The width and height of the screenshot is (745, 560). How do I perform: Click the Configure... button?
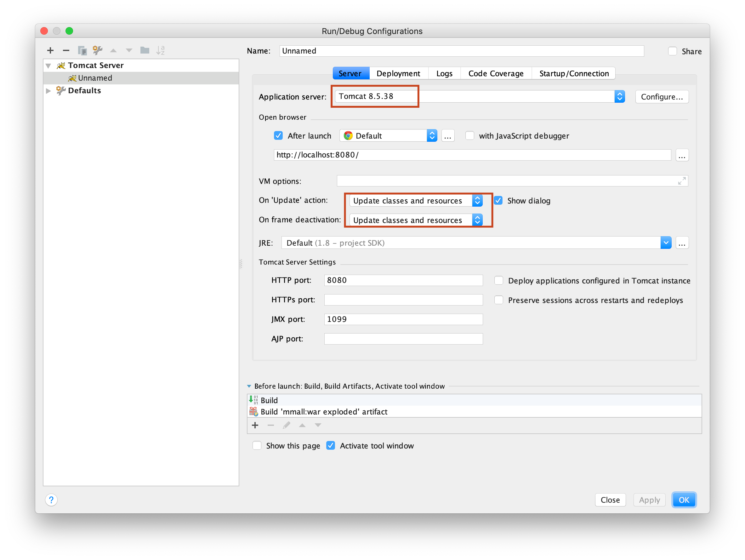point(662,97)
